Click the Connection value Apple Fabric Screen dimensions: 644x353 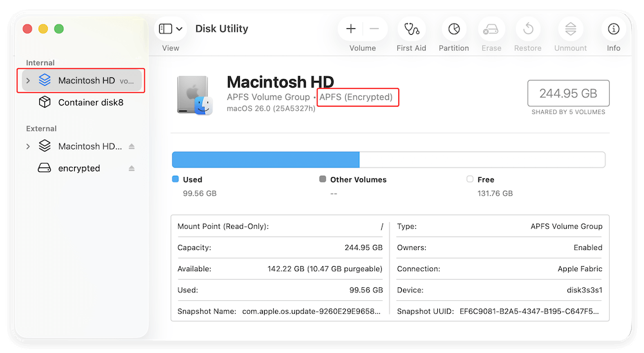pyautogui.click(x=580, y=269)
